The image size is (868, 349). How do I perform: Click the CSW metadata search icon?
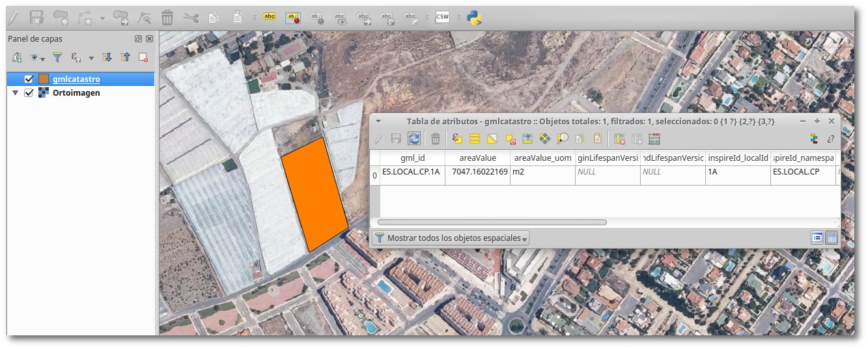[442, 18]
